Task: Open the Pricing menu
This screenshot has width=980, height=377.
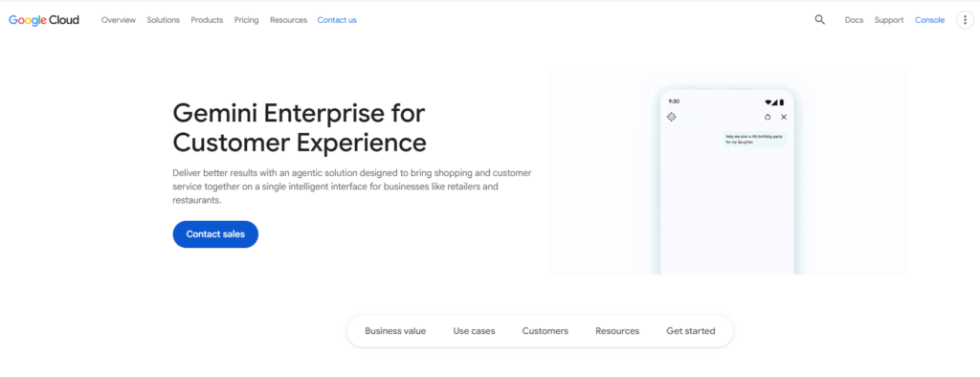Action: click(x=246, y=20)
